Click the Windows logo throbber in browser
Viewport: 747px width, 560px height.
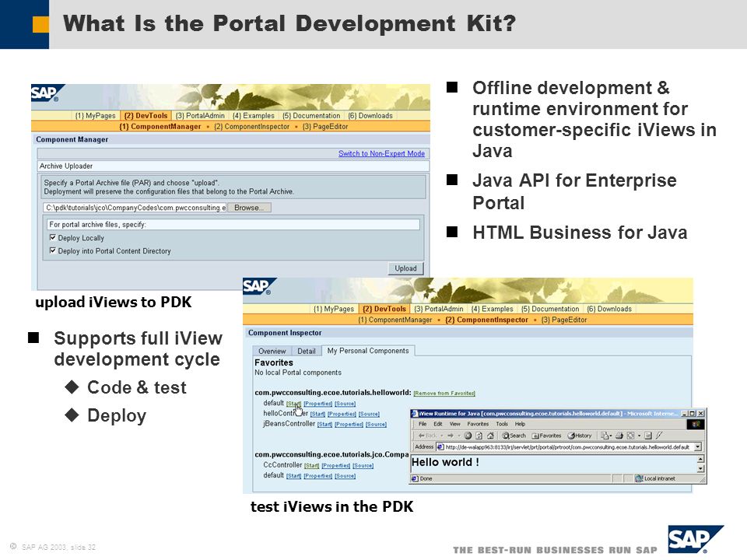tap(696, 425)
